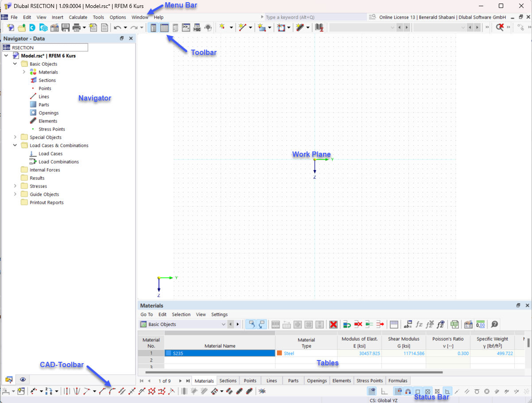
Task: Toggle the object snap magnet button
Action: click(408, 391)
